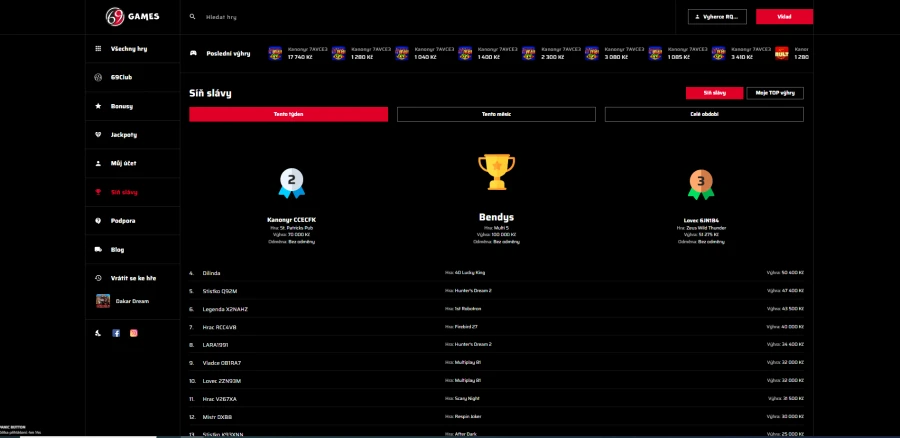
Task: Click the Všechny hry grid icon
Action: 98,49
